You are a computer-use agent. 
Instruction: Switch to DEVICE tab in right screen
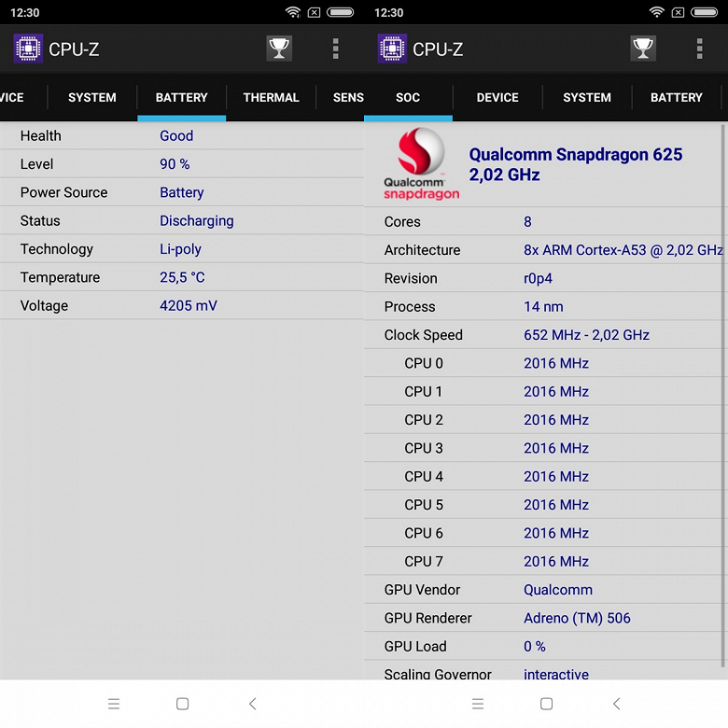tap(497, 97)
